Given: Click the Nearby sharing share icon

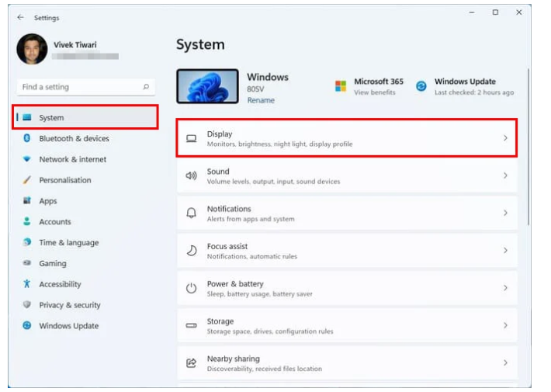Looking at the screenshot, I should [x=191, y=363].
